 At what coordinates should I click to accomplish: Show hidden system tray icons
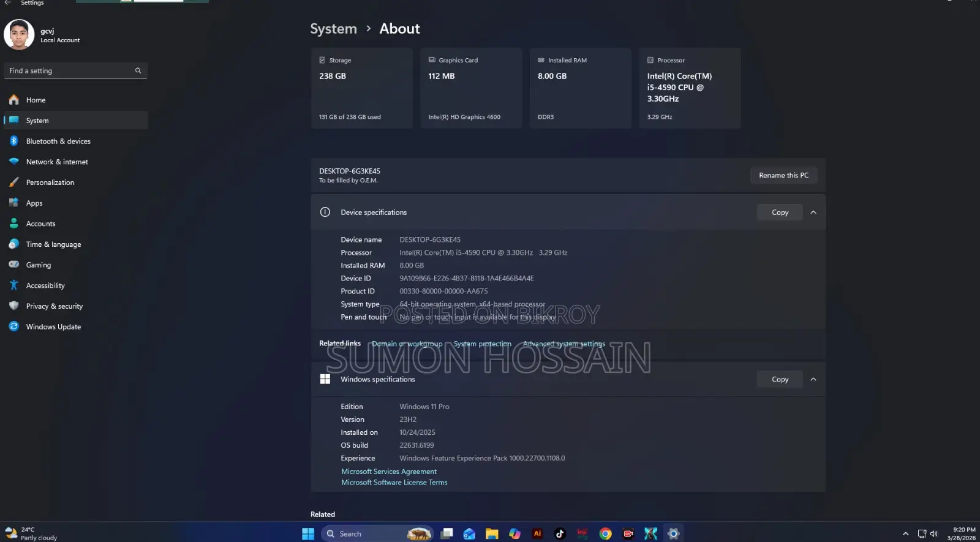[x=905, y=534]
